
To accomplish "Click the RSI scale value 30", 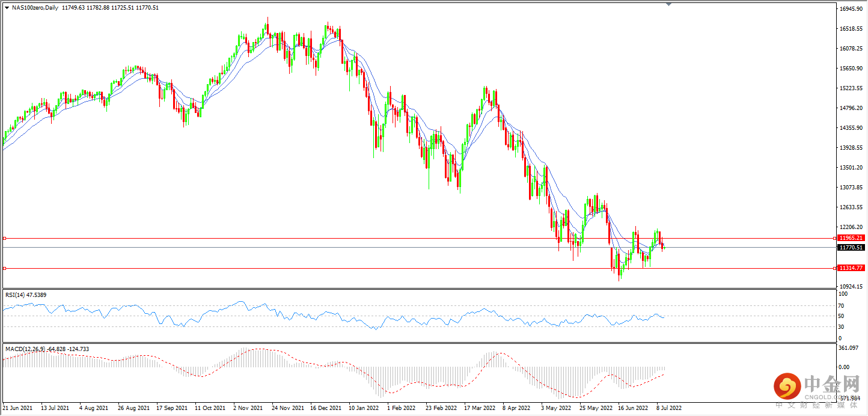I will point(842,327).
